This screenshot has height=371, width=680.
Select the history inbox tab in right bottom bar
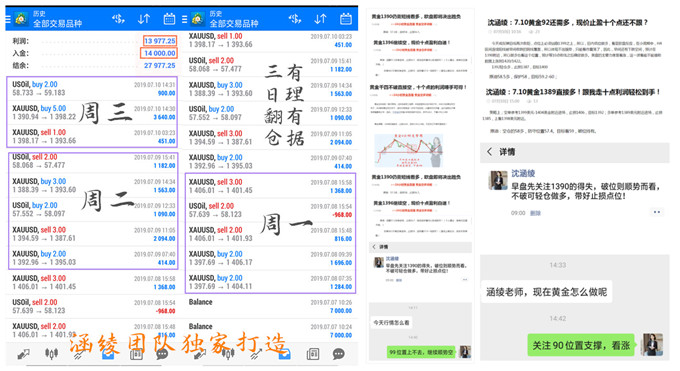click(x=284, y=355)
